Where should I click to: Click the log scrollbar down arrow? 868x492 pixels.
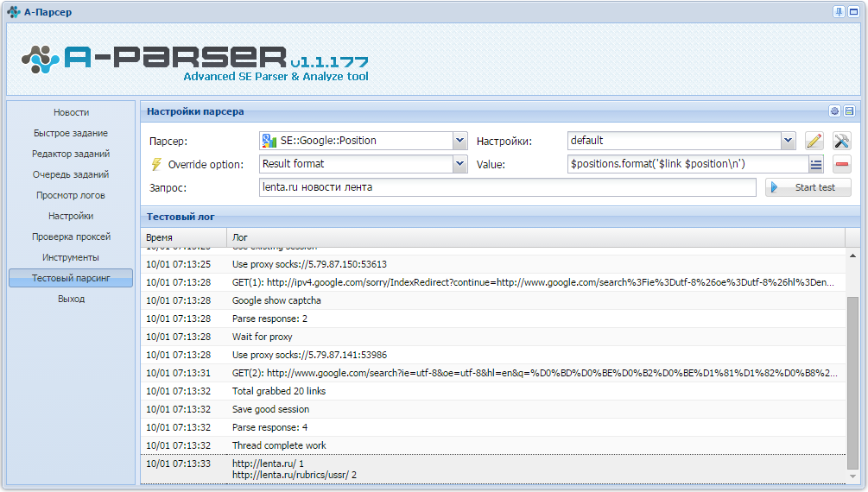click(852, 476)
